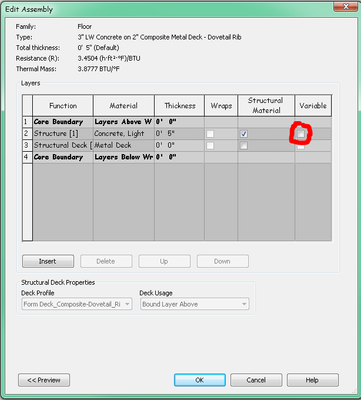Select the Thickness column header

179,106
